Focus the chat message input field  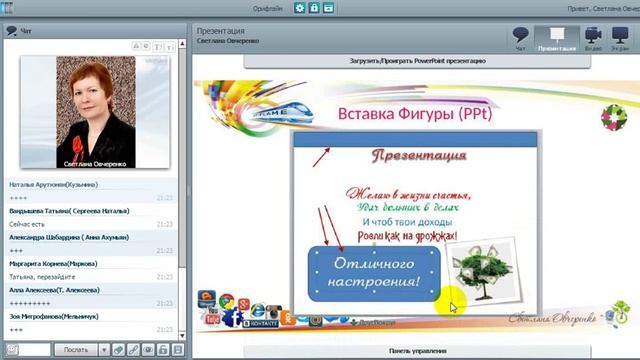pos(34,350)
